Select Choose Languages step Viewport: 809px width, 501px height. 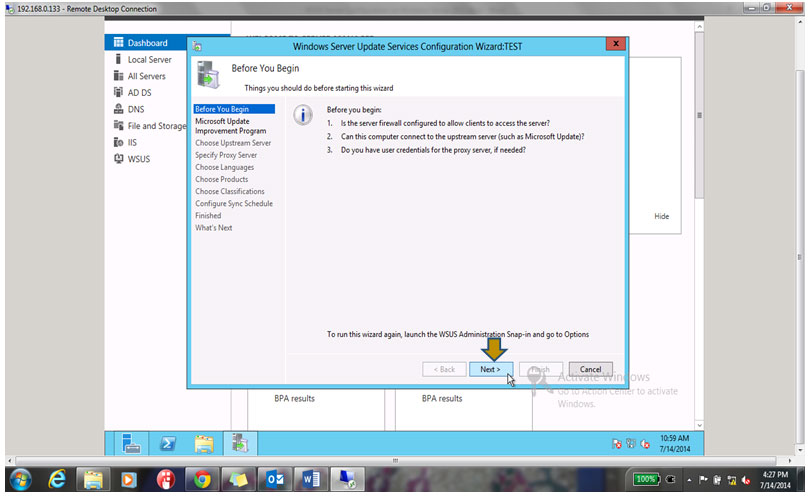click(x=224, y=167)
